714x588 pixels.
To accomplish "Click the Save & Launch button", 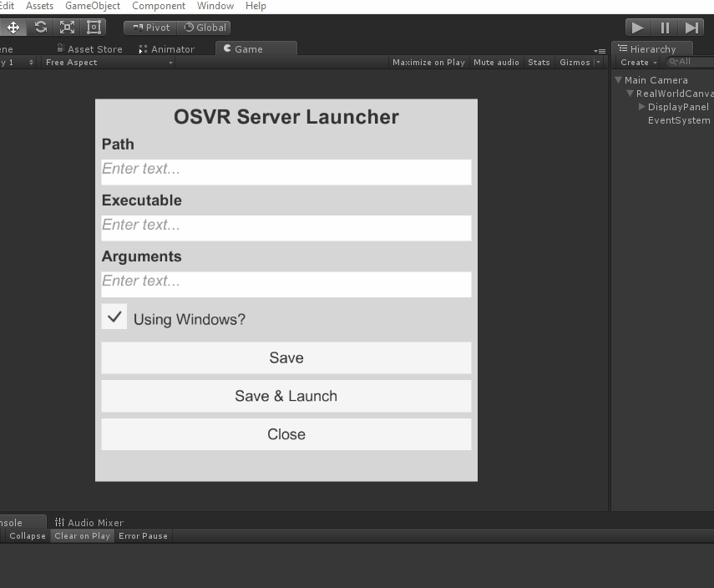I will 286,396.
